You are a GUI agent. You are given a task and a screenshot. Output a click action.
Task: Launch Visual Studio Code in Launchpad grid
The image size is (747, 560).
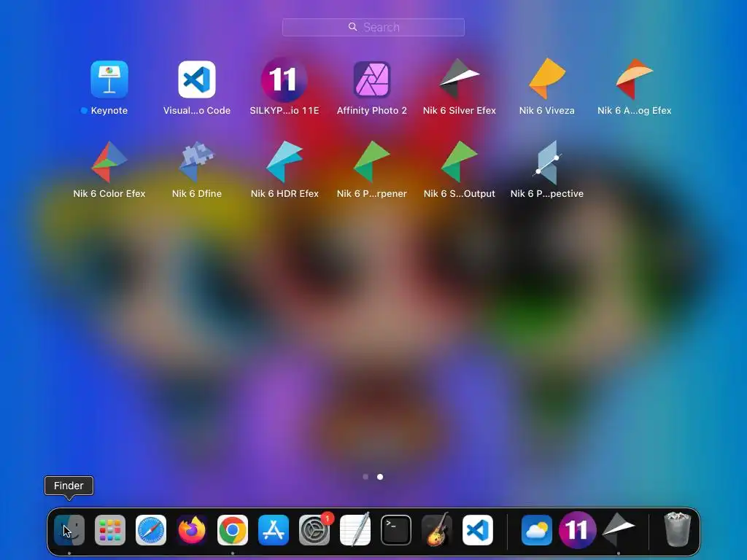tap(197, 79)
